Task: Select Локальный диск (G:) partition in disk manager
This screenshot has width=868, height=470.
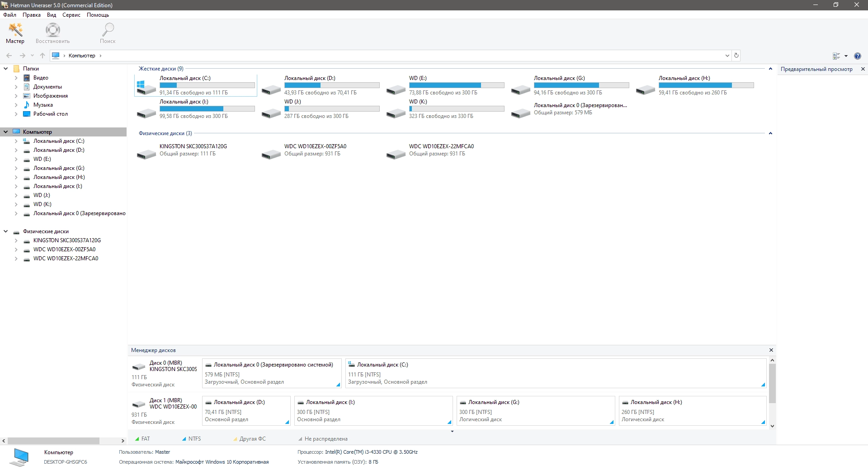Action: coord(536,411)
